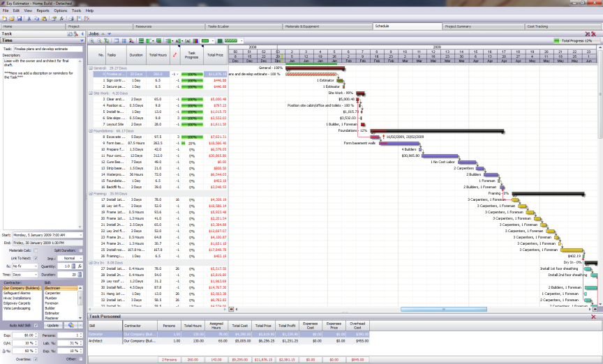Click the stacked green bars icon on Jobs toolbar

(x=141, y=40)
